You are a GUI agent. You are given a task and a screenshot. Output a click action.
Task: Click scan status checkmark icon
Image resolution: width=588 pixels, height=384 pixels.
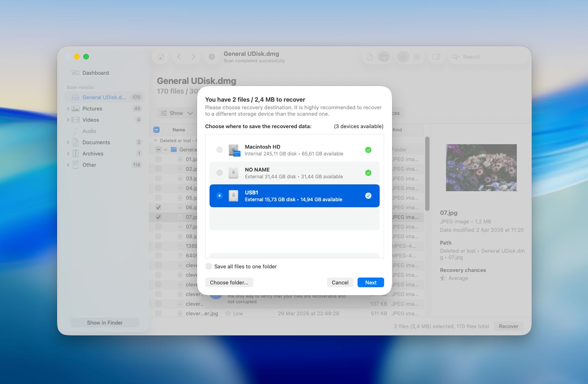pyautogui.click(x=212, y=57)
